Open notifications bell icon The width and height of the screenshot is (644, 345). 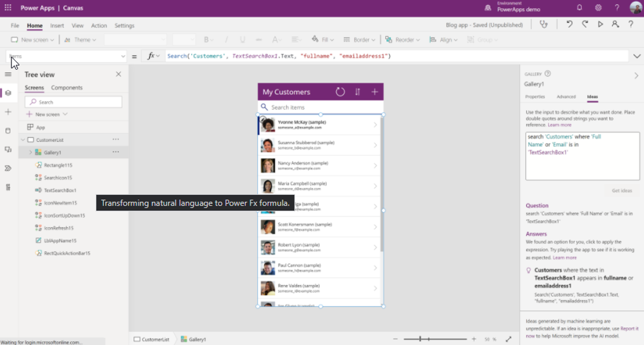[579, 8]
